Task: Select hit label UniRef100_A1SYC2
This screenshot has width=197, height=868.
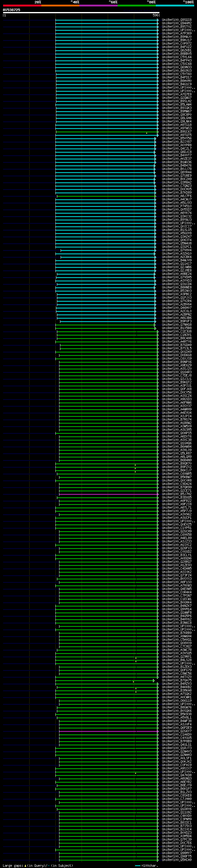Action: click(x=177, y=545)
